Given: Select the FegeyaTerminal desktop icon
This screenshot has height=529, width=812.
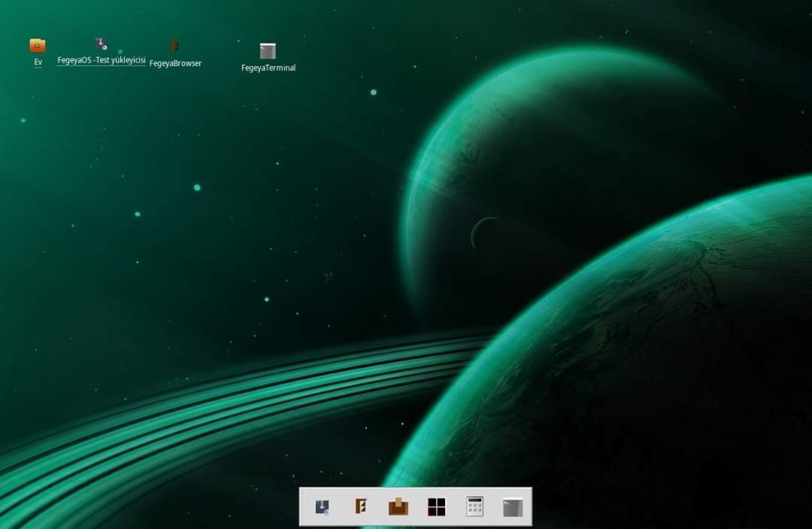Looking at the screenshot, I should [x=268, y=50].
